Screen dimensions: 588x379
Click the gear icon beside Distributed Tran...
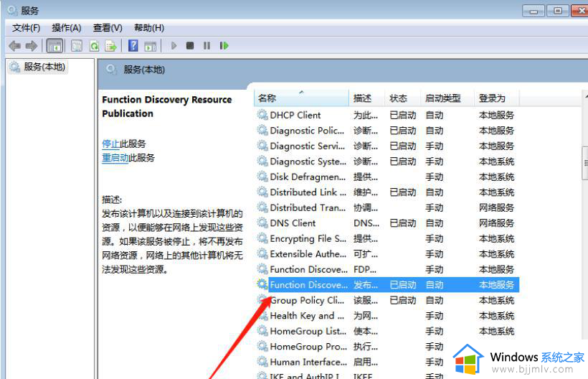(x=262, y=207)
